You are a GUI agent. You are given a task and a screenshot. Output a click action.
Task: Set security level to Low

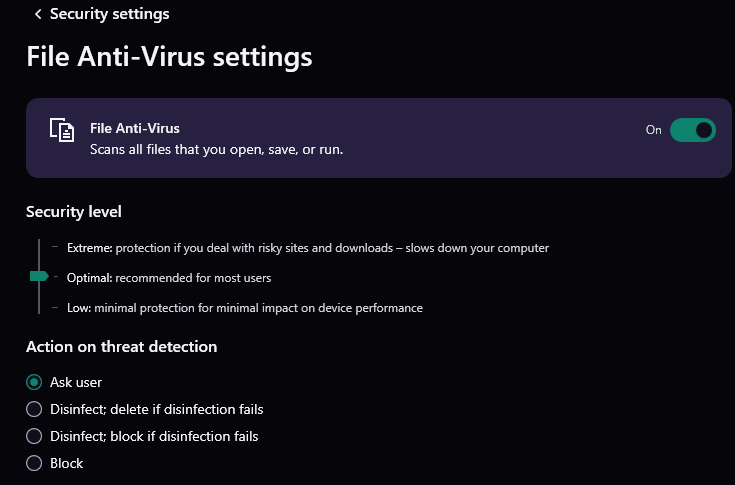(x=245, y=308)
